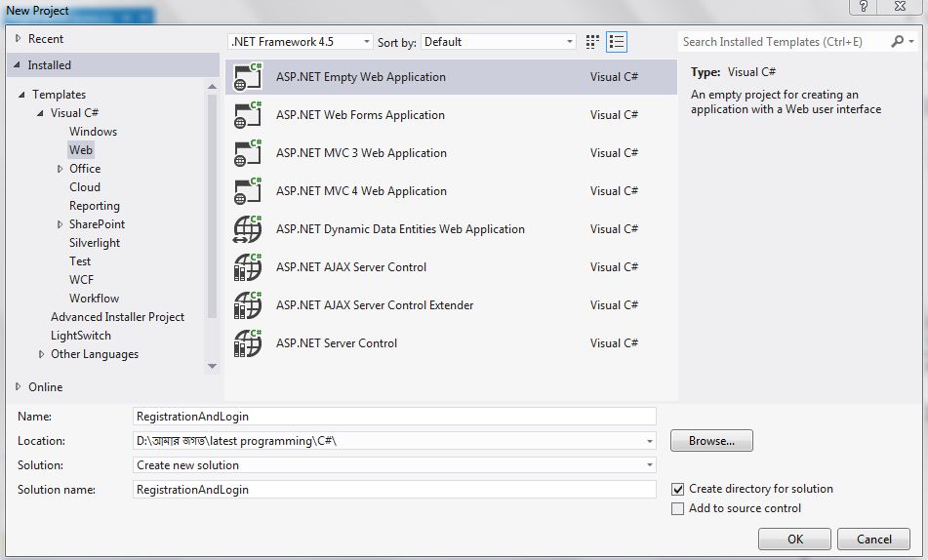Click the ASP.NET MVC 3 Web Application icon
The height and width of the screenshot is (560, 928).
point(248,154)
